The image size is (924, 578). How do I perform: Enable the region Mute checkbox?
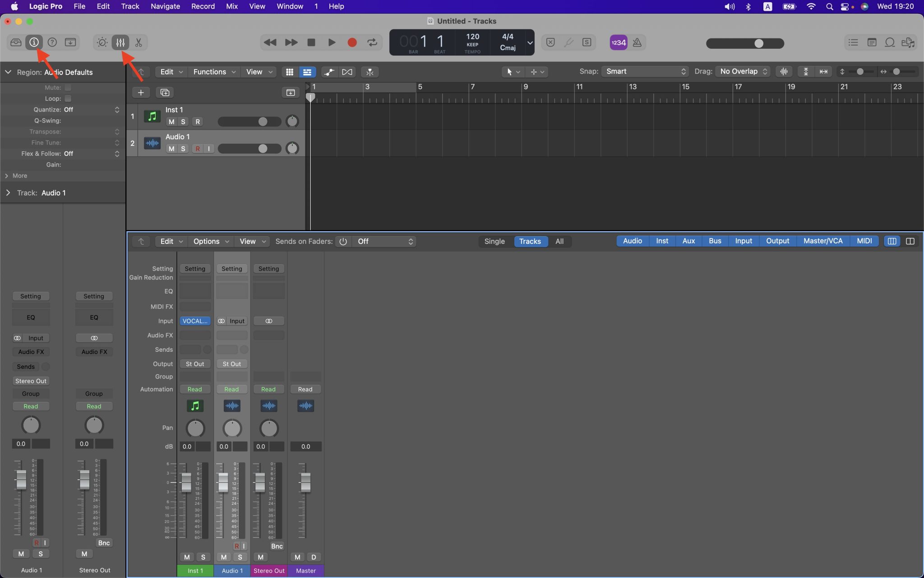click(x=68, y=87)
